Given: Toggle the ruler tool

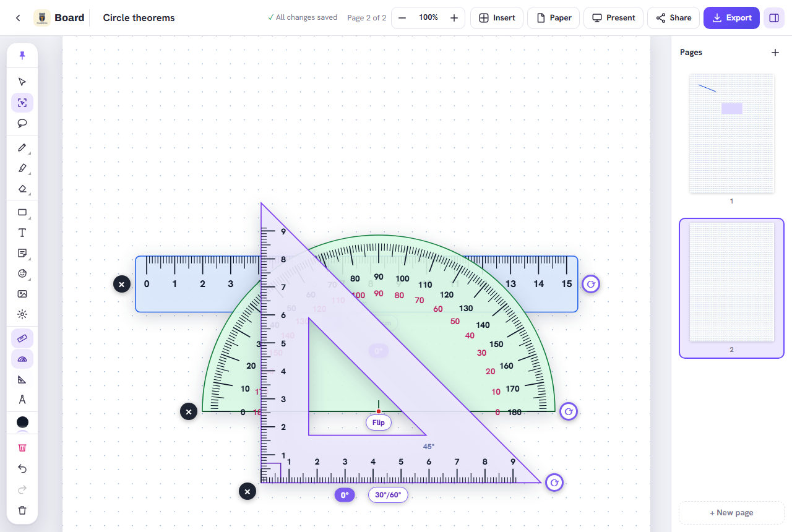Looking at the screenshot, I should click(x=22, y=338).
